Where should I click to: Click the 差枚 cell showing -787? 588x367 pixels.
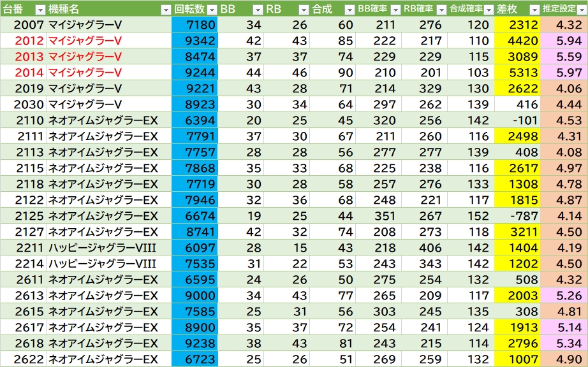pyautogui.click(x=517, y=216)
